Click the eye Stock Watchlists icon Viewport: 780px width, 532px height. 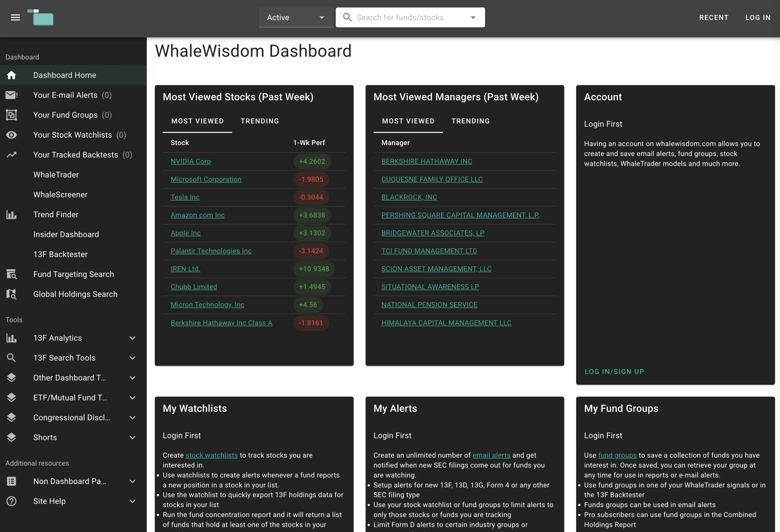pyautogui.click(x=11, y=135)
